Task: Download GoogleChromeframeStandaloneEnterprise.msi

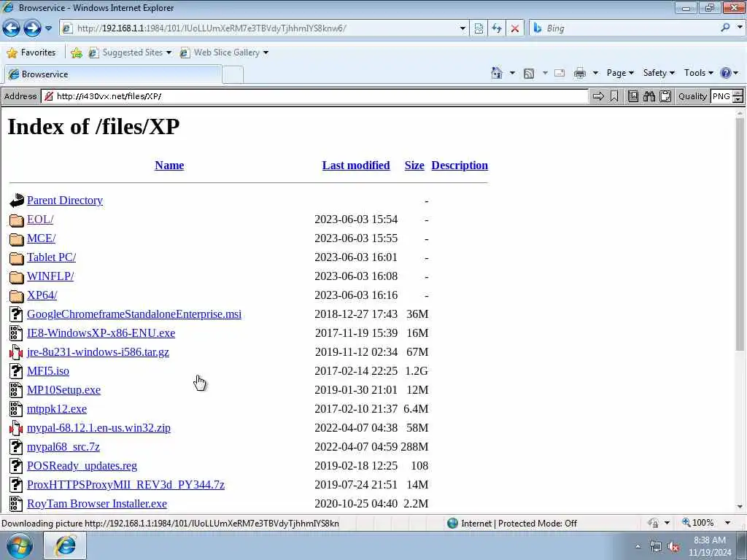Action: (x=134, y=314)
